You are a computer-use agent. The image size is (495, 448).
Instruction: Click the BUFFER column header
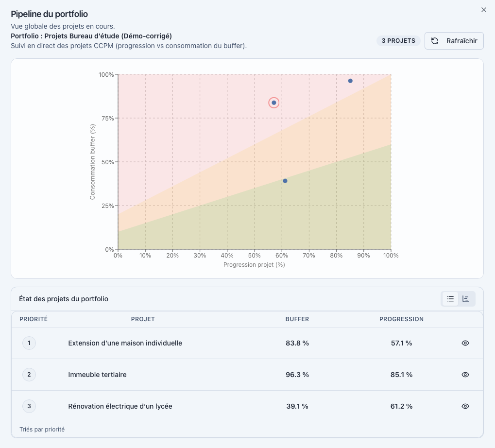point(297,319)
